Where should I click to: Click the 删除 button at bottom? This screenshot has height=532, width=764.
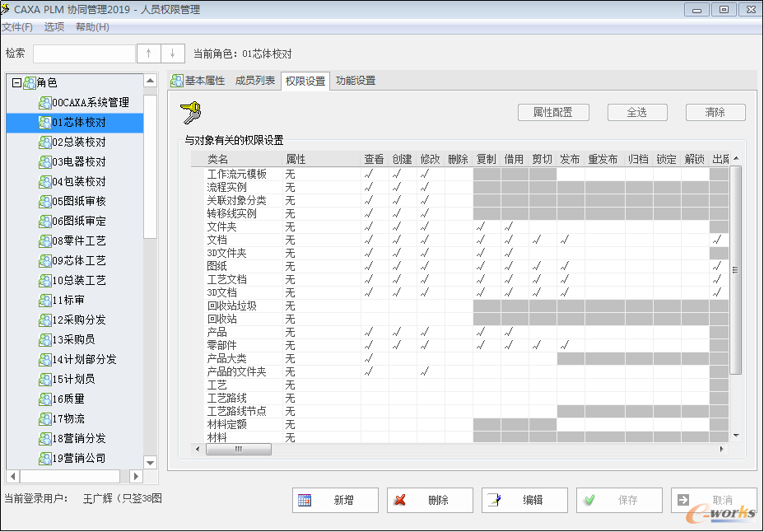coord(430,500)
